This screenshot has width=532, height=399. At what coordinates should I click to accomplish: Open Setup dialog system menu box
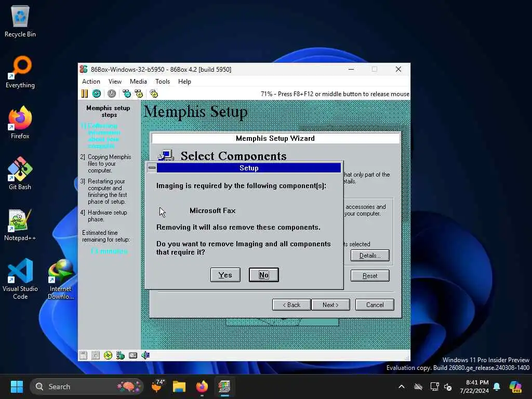pyautogui.click(x=152, y=168)
